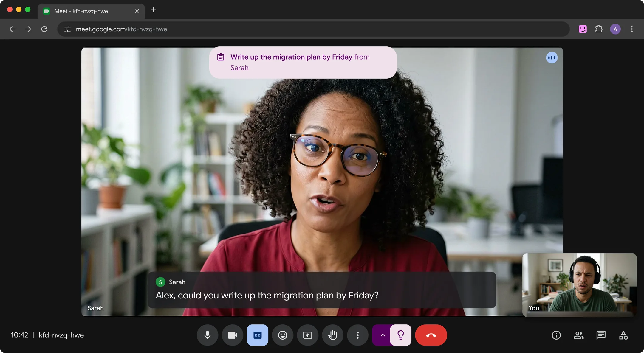Image resolution: width=644 pixels, height=353 pixels.
Task: Open the activities shapes icon
Action: (x=623, y=335)
